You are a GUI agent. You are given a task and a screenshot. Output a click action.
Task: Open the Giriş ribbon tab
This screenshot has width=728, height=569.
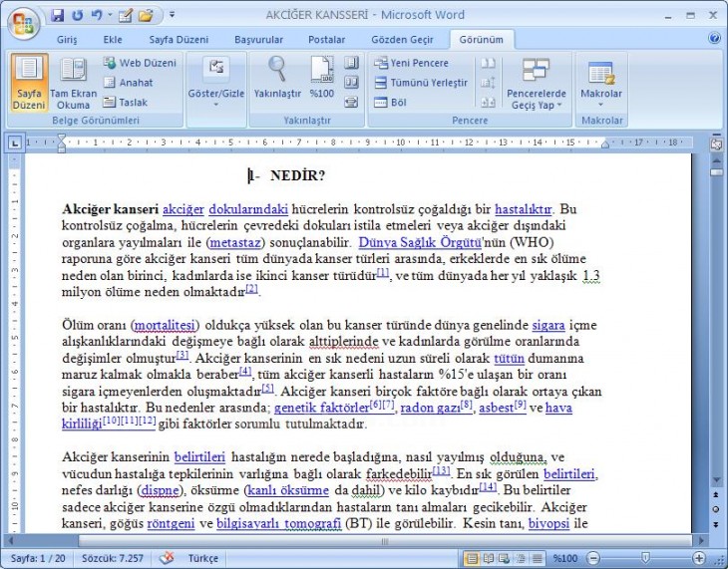coord(67,40)
